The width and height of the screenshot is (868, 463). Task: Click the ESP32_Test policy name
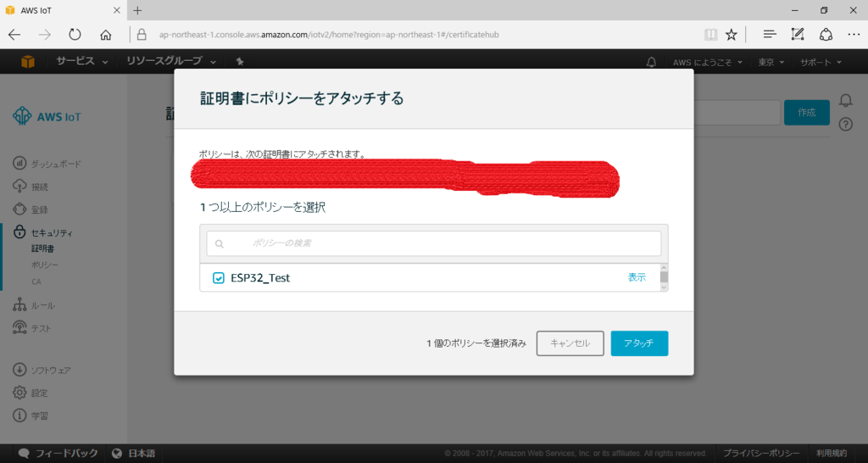[x=260, y=278]
